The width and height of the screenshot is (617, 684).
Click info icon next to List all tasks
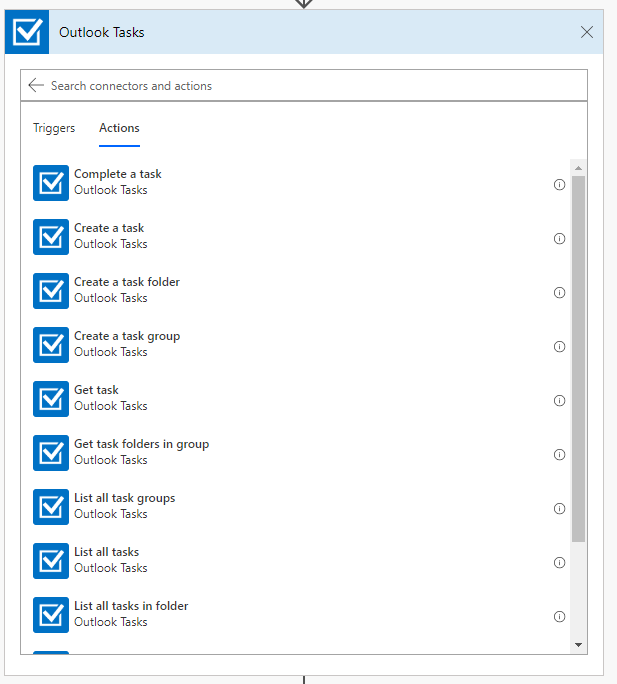559,563
